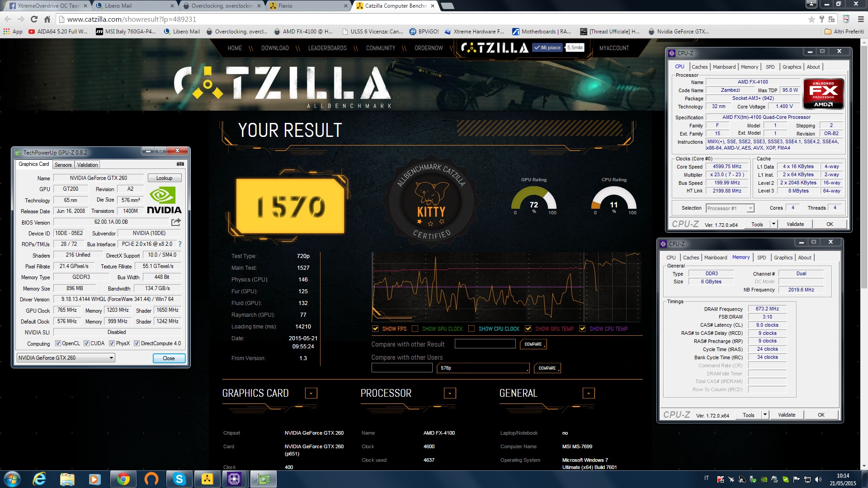This screenshot has height=488, width=868.
Task: Open the new tab button in Chrome
Action: pos(447,6)
